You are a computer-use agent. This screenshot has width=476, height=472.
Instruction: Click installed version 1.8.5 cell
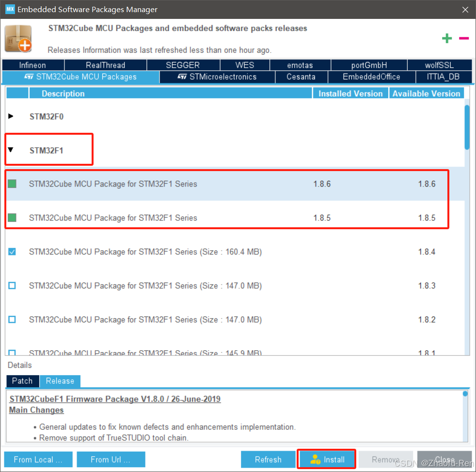click(322, 218)
